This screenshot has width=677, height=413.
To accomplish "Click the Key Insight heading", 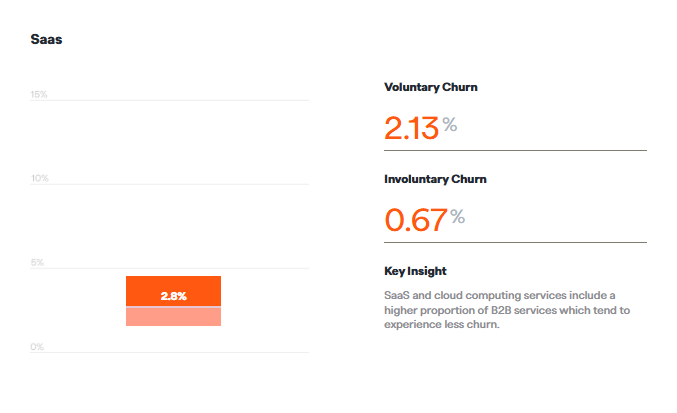I will point(415,271).
